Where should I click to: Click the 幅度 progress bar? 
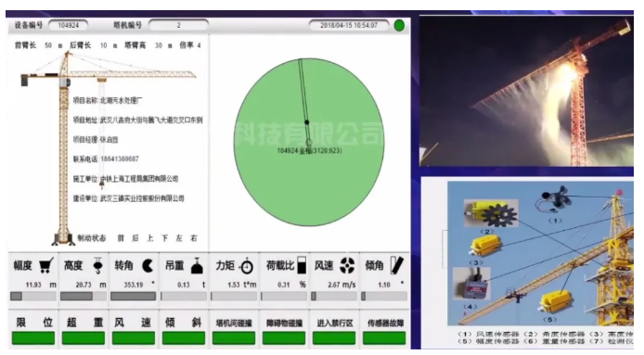click(33, 296)
